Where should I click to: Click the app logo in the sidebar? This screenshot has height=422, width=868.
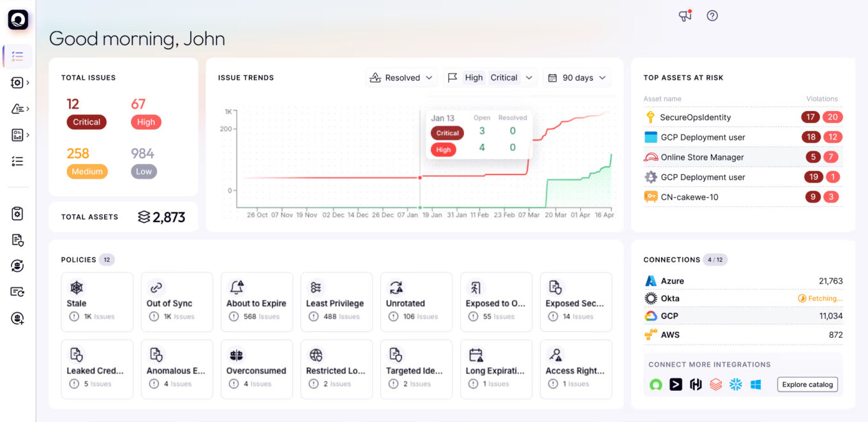pyautogui.click(x=18, y=20)
